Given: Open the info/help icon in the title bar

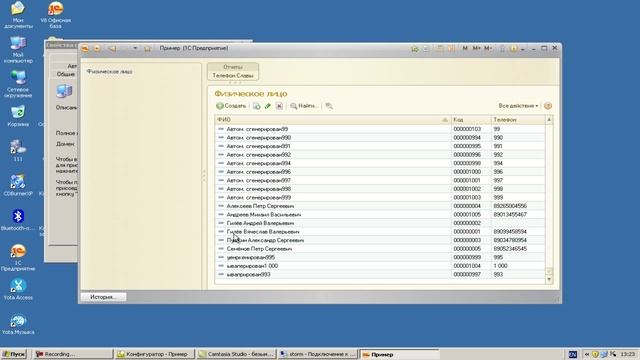Looking at the screenshot, I should (513, 48).
